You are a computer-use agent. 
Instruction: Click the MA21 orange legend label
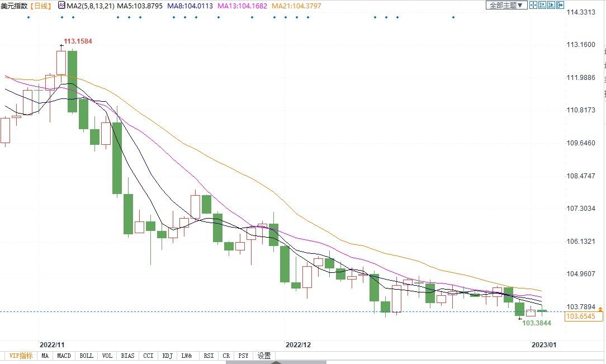pos(297,6)
